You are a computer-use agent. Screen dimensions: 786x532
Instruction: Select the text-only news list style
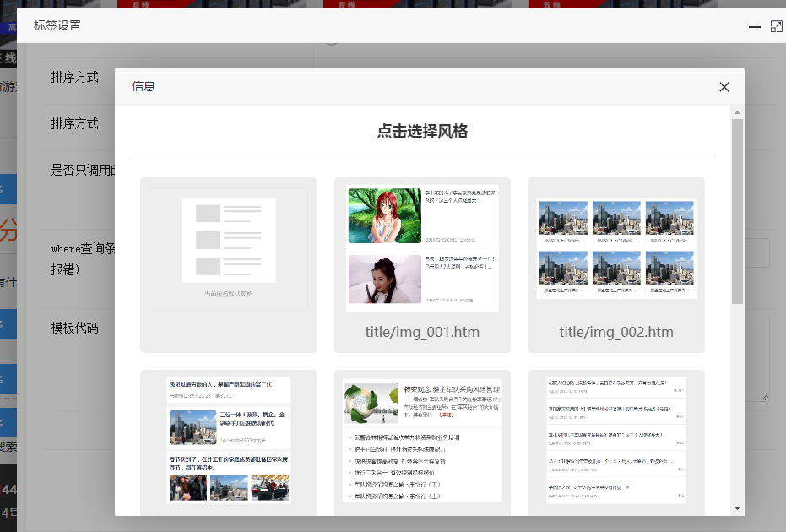coord(615,441)
